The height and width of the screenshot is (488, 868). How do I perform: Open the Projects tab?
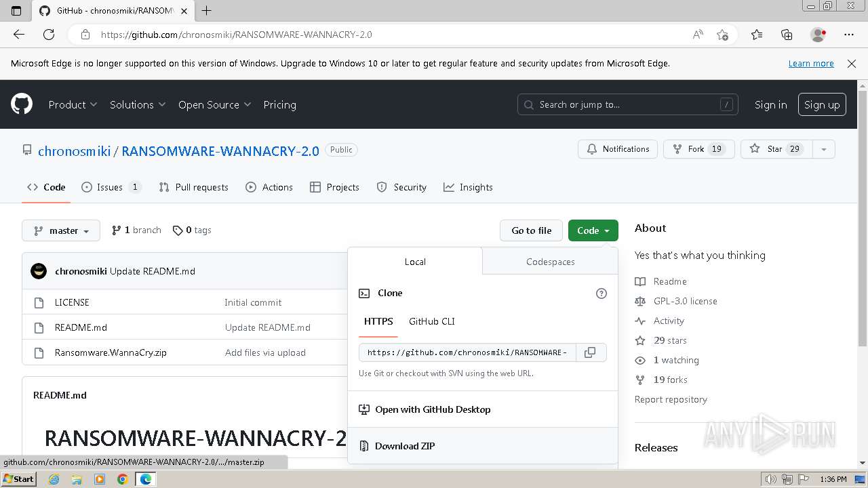click(334, 187)
